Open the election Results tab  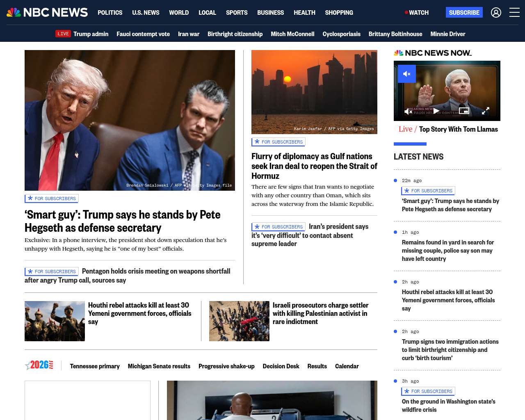coord(317,366)
